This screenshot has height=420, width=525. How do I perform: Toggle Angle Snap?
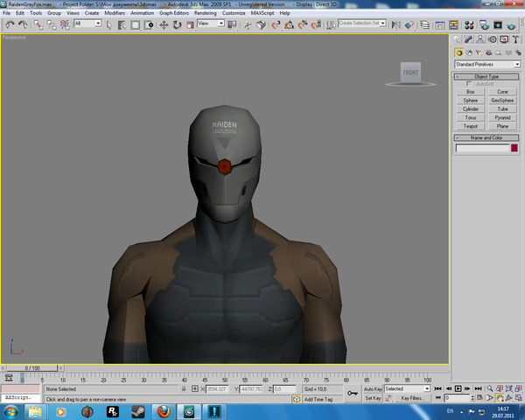pyautogui.click(x=290, y=25)
